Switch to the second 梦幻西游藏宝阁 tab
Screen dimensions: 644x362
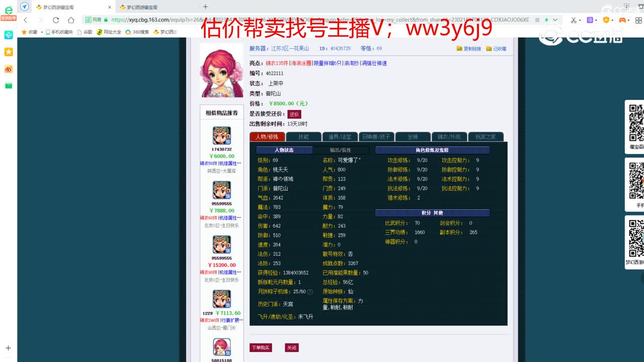[x=157, y=7]
